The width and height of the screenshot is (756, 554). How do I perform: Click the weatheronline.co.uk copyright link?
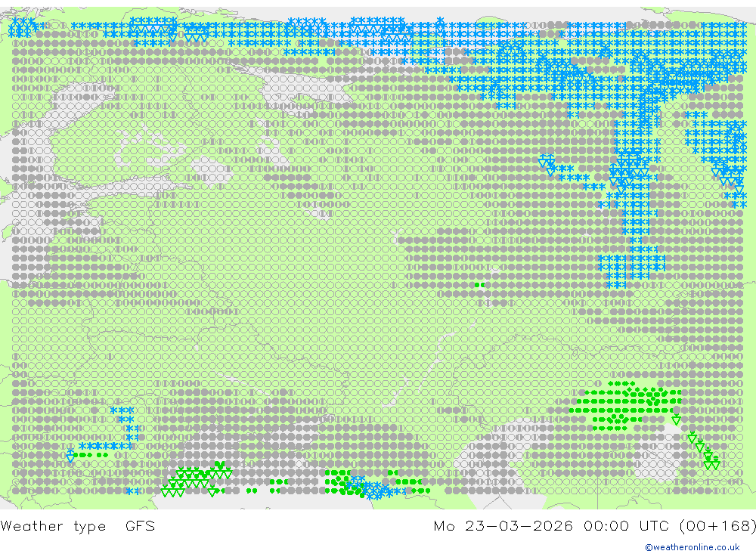(x=692, y=547)
